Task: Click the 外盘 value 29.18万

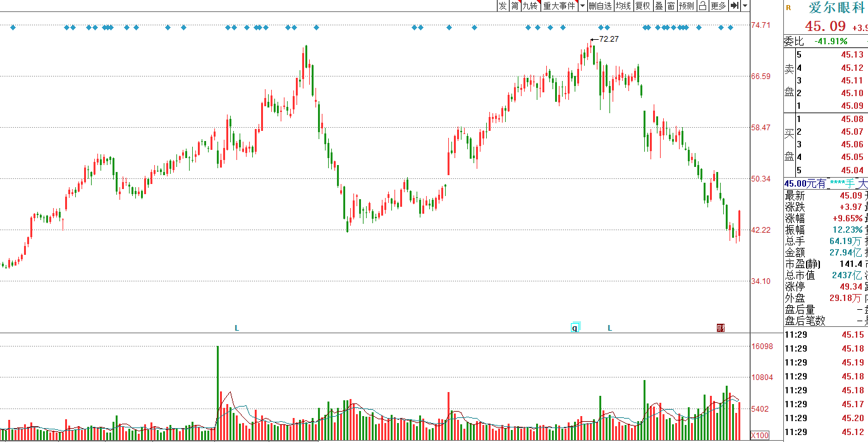Action: (x=847, y=298)
